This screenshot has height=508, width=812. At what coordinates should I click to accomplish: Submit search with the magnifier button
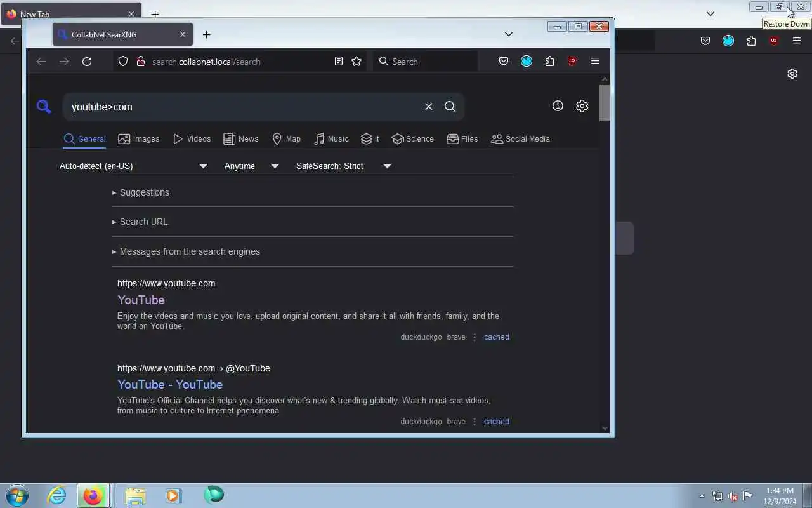click(450, 107)
